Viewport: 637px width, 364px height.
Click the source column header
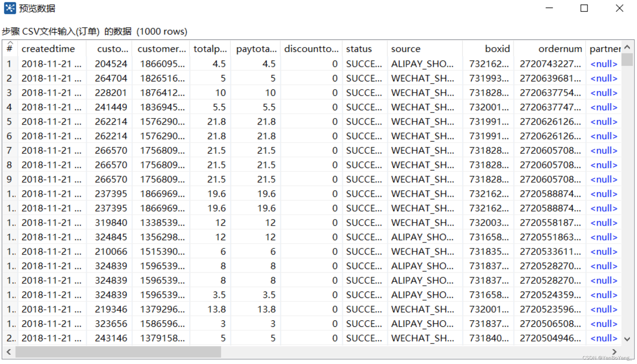425,49
